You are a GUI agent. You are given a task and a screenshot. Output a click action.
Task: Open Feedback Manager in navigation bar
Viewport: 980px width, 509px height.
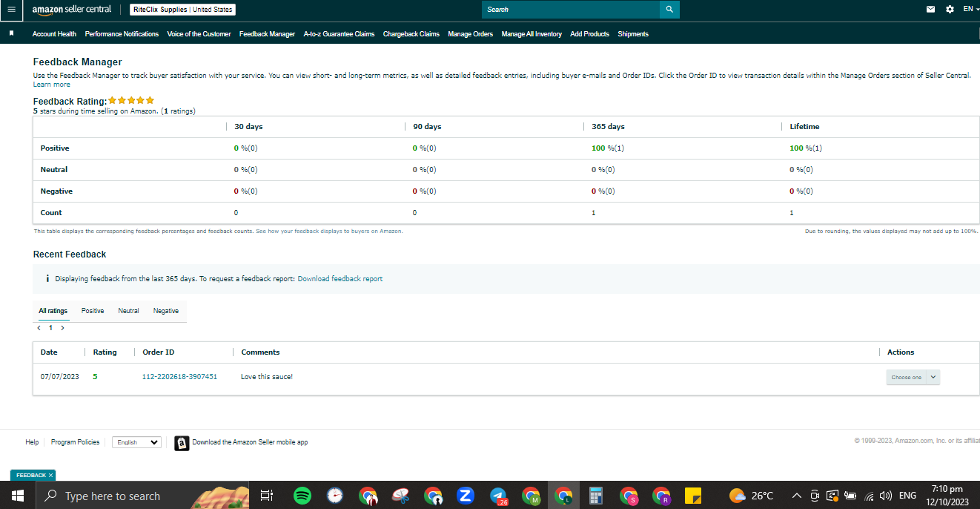point(267,34)
